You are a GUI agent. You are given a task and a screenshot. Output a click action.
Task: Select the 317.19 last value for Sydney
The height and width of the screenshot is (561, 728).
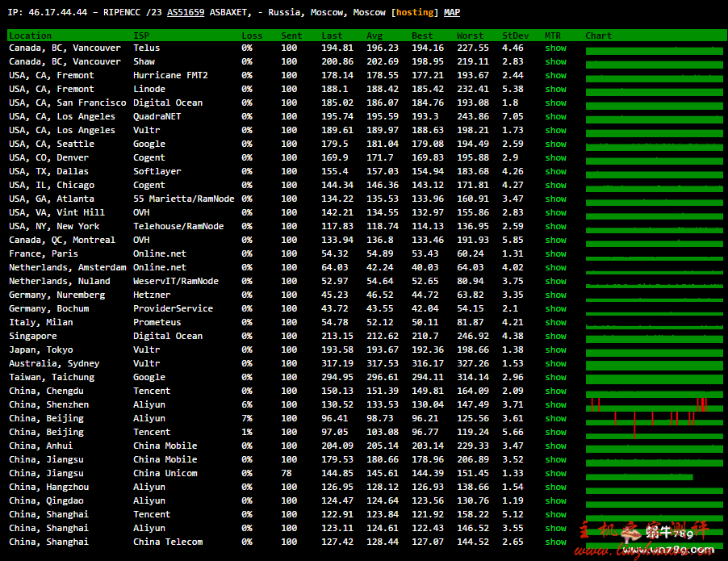[337, 363]
